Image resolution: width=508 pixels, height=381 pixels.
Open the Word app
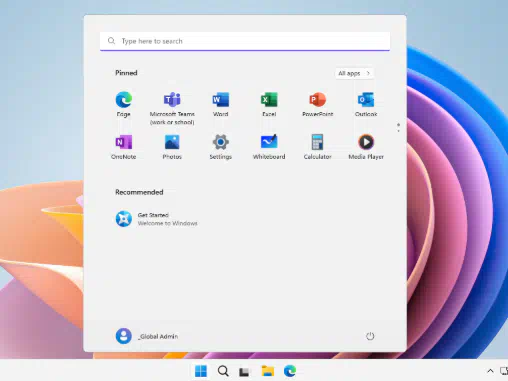[220, 104]
